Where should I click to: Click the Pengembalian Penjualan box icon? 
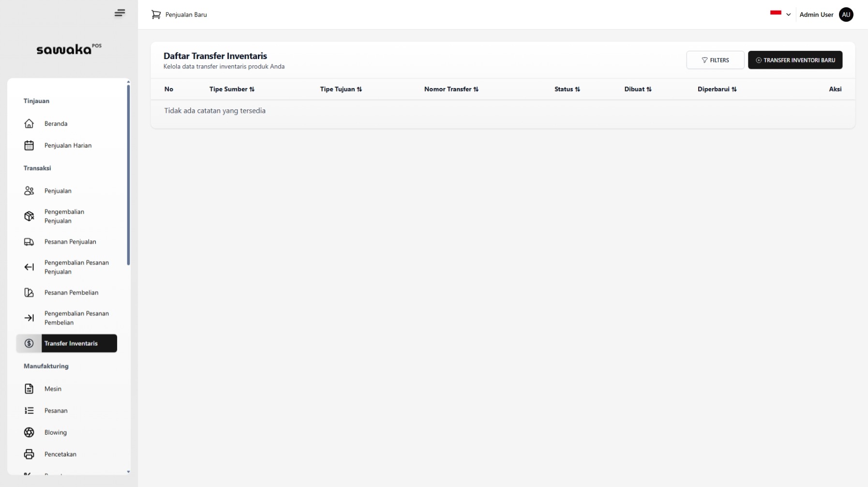(x=29, y=216)
